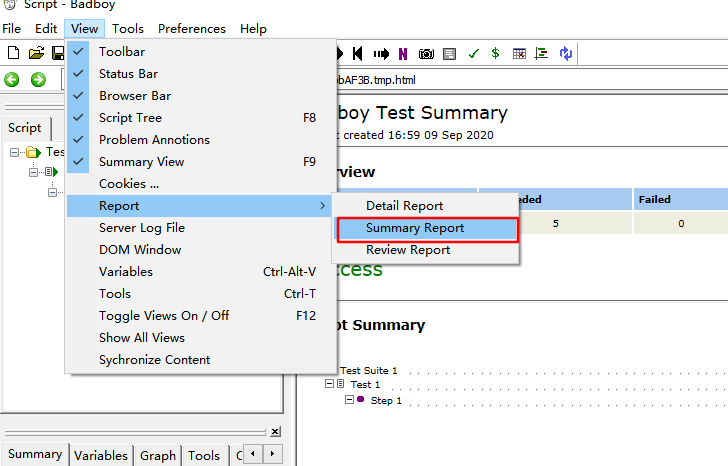
Task: Click the green browser Back arrow
Action: tap(12, 79)
